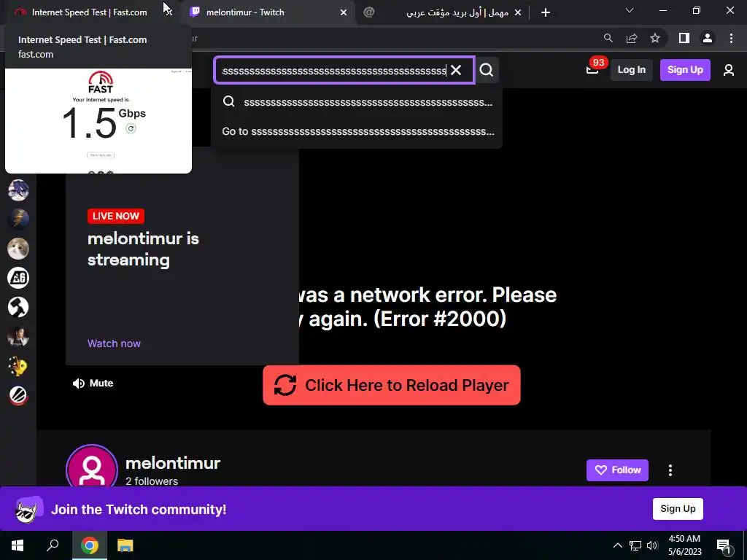Screen dimensions: 747x560
Task: Open the Chrome three-dot menu
Action: click(731, 38)
